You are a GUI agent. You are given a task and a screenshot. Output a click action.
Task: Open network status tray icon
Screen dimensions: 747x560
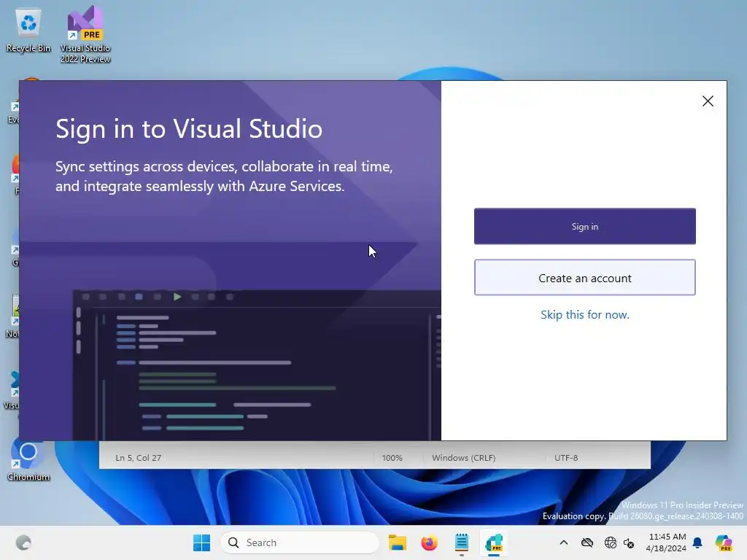tap(610, 542)
